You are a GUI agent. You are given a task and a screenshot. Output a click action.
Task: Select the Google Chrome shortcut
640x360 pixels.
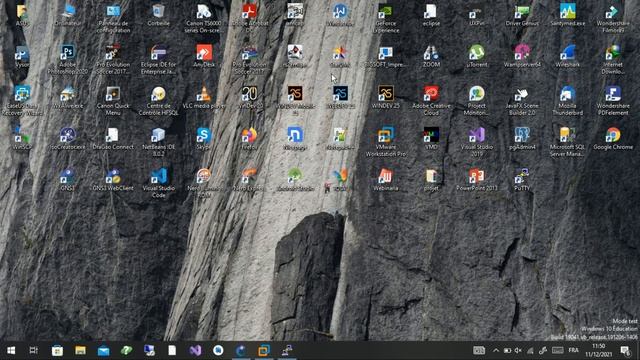click(613, 139)
